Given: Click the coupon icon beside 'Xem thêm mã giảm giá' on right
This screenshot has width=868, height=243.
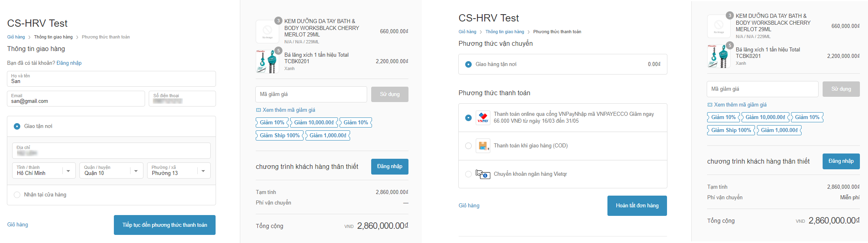Looking at the screenshot, I should tap(710, 105).
